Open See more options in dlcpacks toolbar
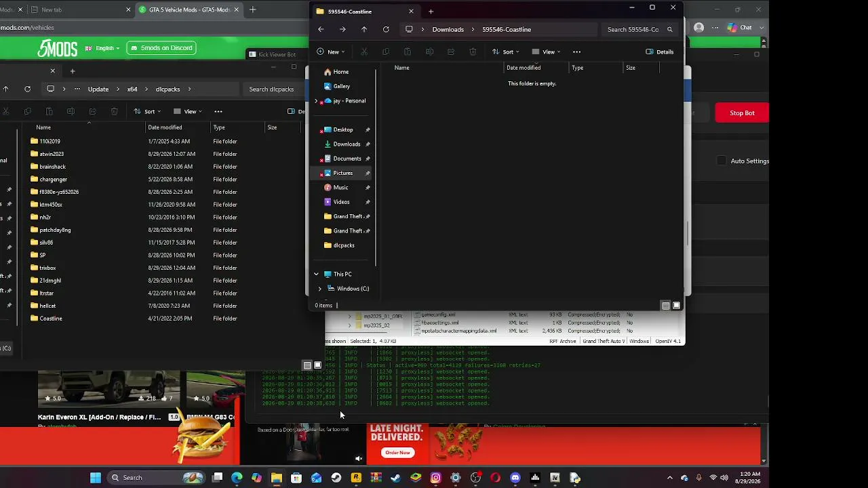 click(218, 111)
